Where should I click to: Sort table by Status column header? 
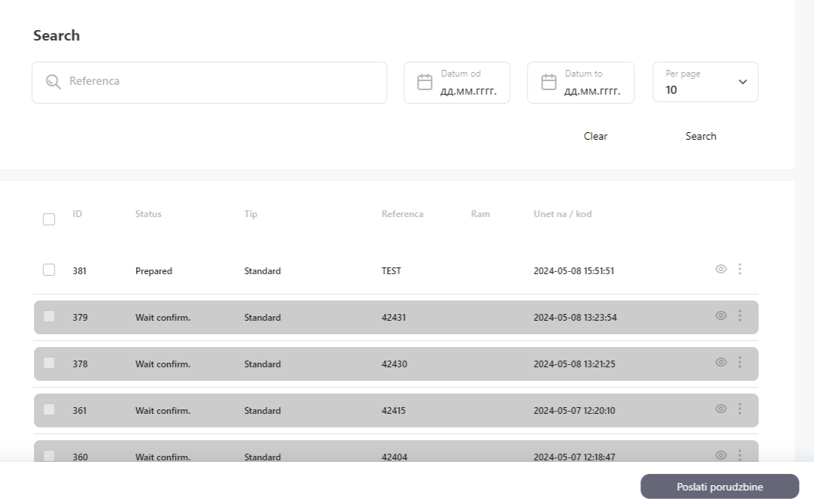pyautogui.click(x=148, y=214)
